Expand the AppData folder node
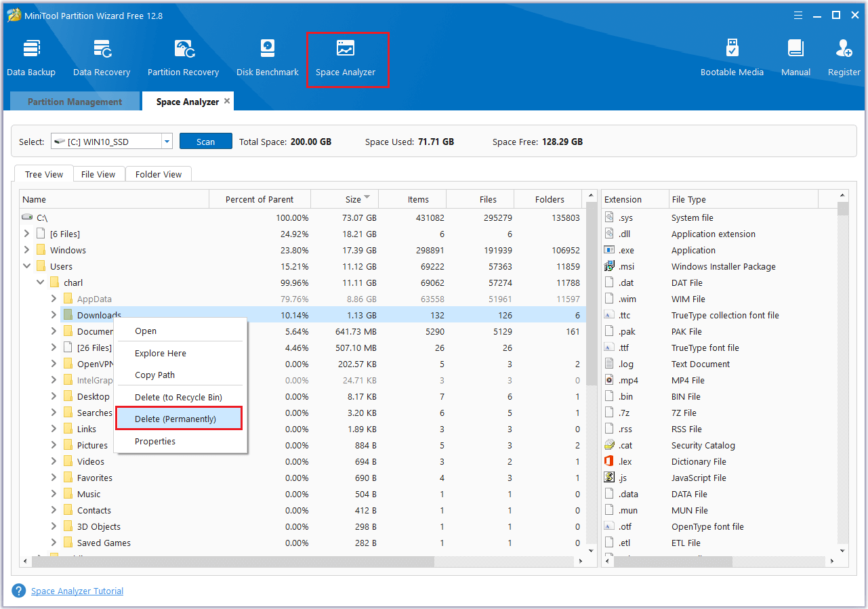The height and width of the screenshot is (609, 868). tap(54, 299)
